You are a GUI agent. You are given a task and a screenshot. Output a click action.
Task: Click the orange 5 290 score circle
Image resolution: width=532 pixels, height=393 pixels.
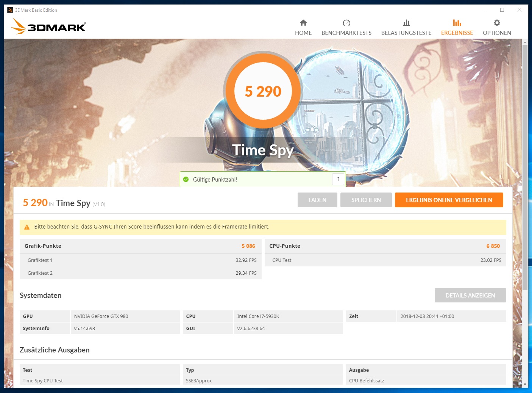[263, 91]
